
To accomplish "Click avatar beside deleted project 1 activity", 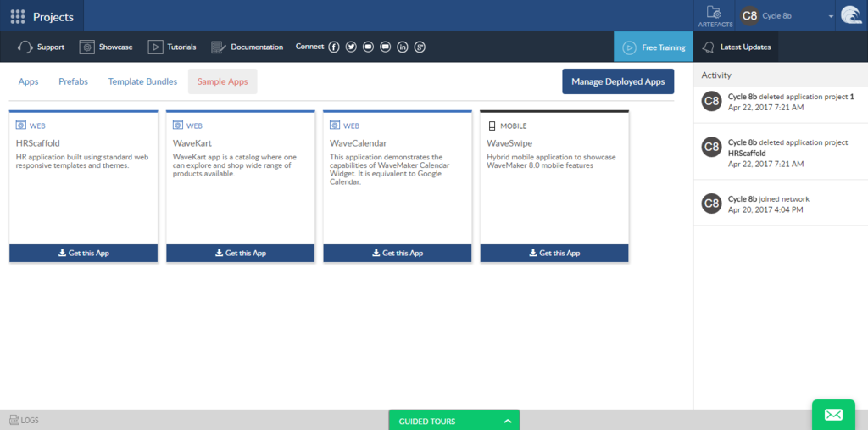I will point(711,102).
